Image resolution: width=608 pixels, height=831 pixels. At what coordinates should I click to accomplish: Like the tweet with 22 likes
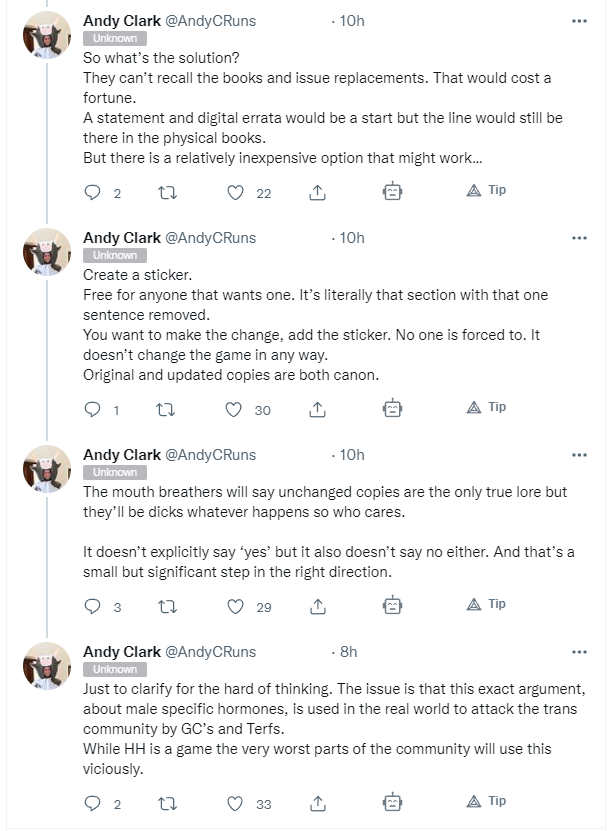tap(235, 193)
